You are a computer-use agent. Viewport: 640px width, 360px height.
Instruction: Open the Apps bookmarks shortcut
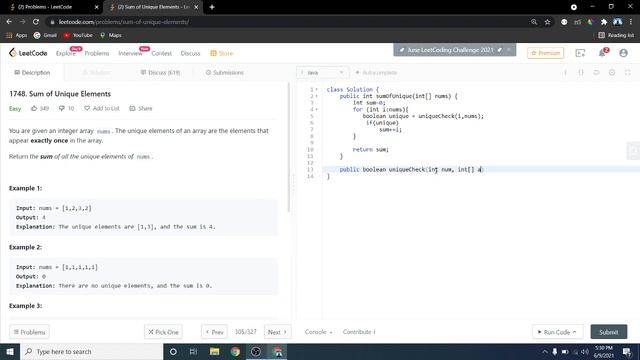point(17,35)
